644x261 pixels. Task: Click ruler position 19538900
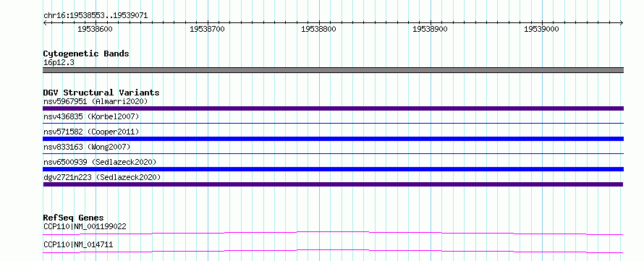[430, 29]
